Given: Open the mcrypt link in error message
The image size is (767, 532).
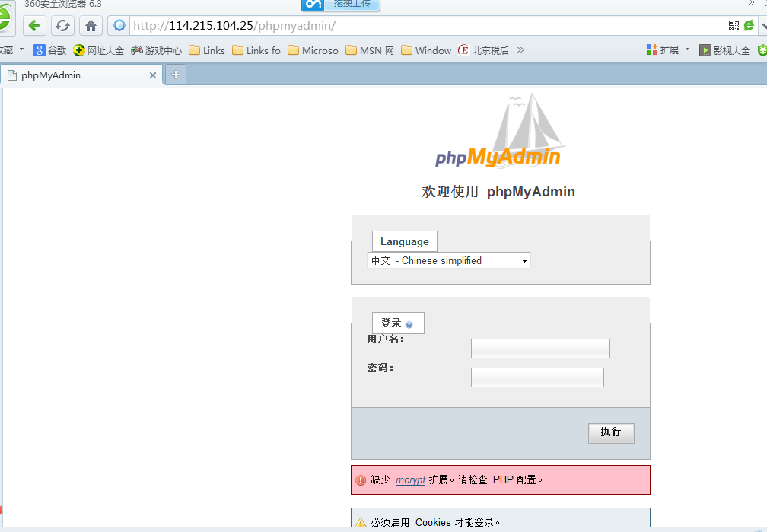Looking at the screenshot, I should (x=410, y=479).
